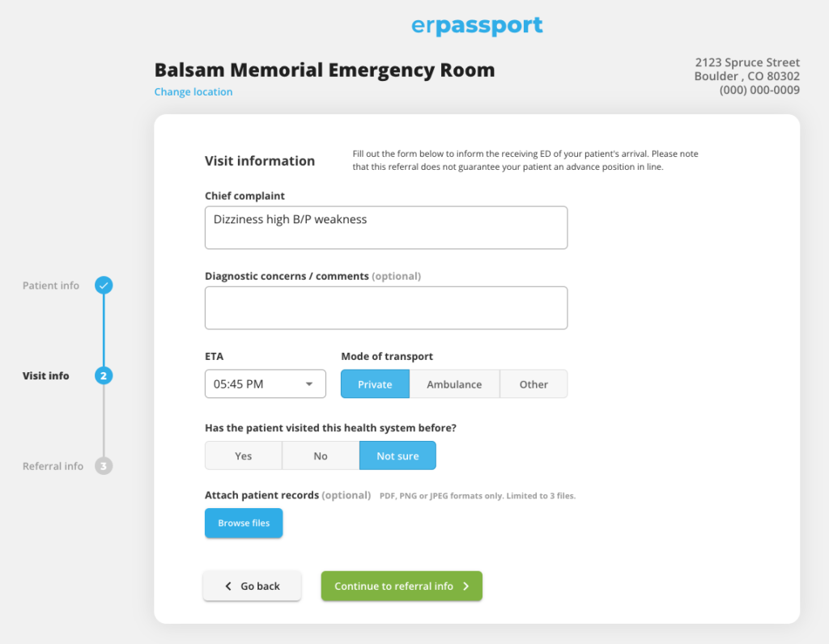The image size is (829, 644).
Task: Choose Not sure for prior visit
Action: pos(397,456)
